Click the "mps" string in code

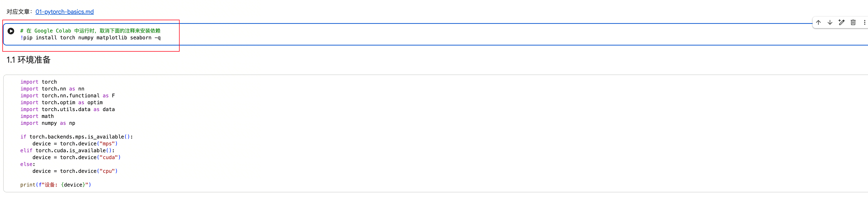pos(107,144)
